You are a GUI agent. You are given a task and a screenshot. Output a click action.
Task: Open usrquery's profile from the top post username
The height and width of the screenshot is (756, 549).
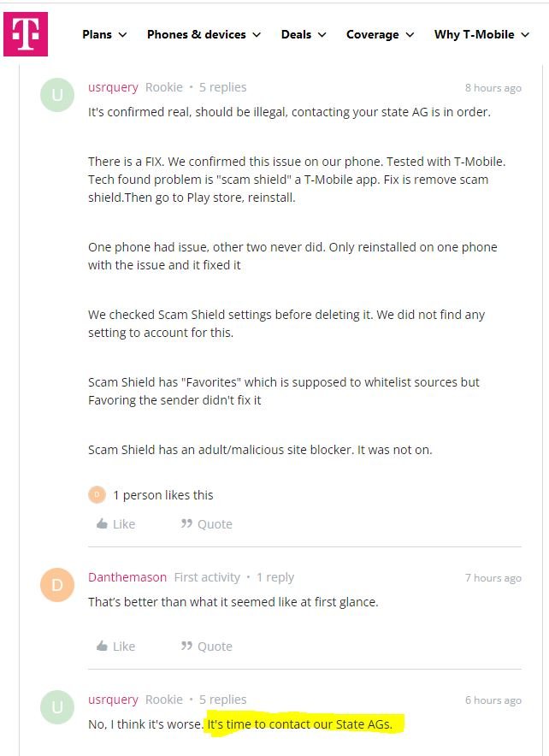tap(113, 87)
